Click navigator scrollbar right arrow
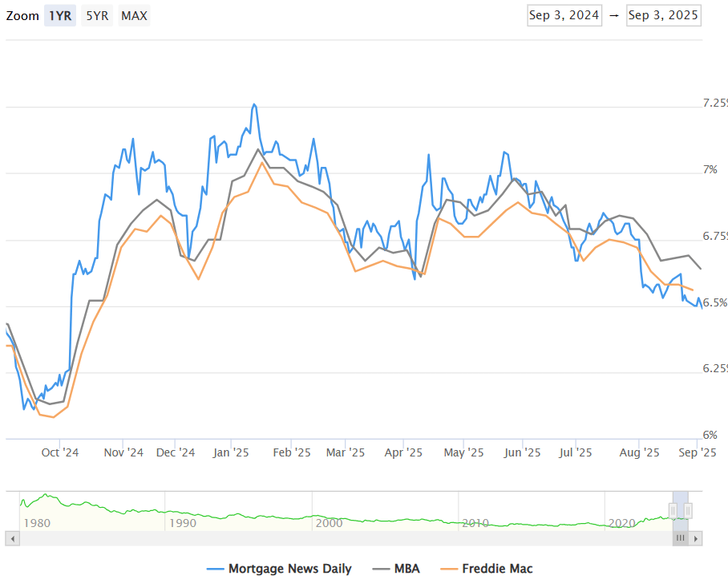Image resolution: width=728 pixels, height=584 pixels. tap(695, 538)
